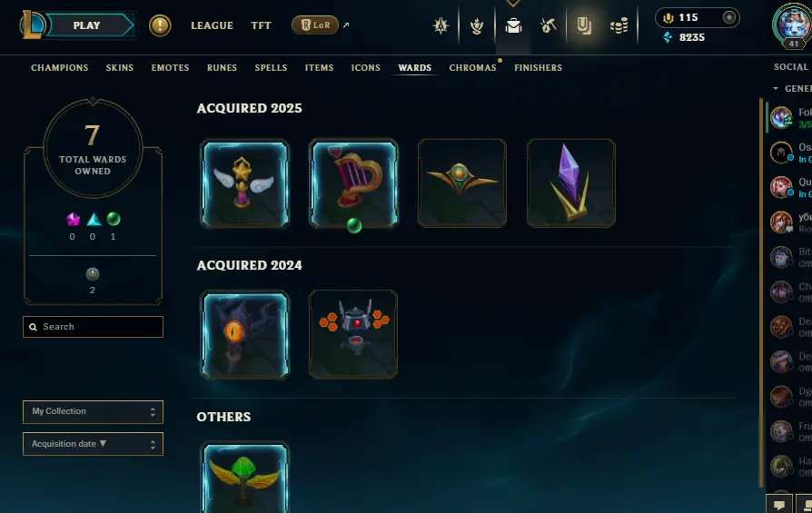Collapse the General friends group
This screenshot has width=812, height=513.
(x=776, y=88)
